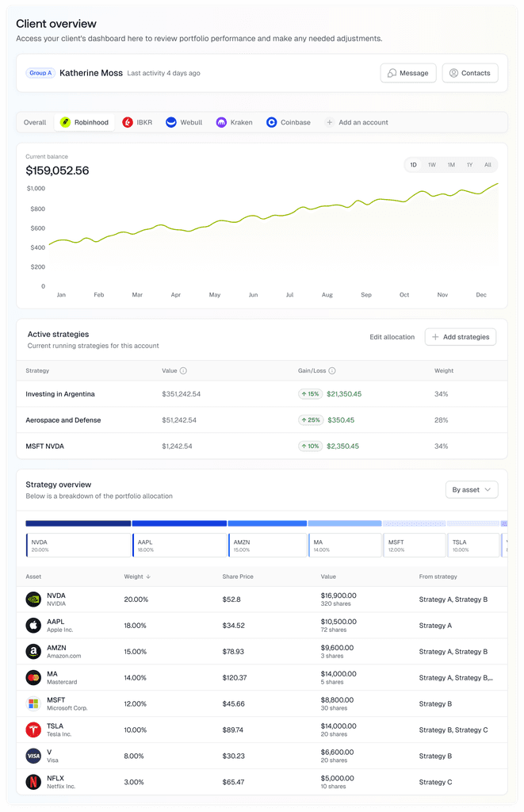Viewport: 524px width, 812px height.
Task: Switch to the Kraken account tab
Action: click(x=234, y=122)
